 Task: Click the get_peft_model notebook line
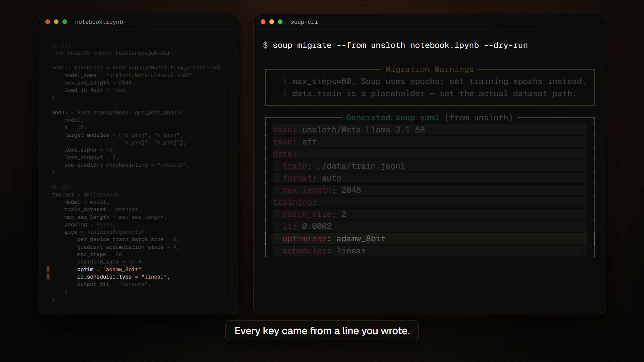point(117,113)
